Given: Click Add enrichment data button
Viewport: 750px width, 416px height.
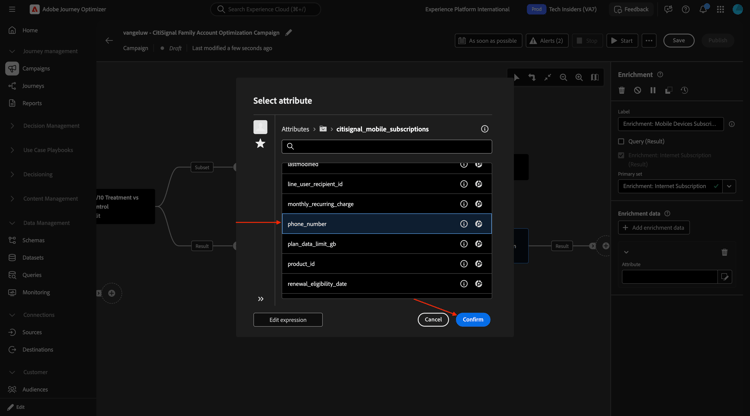Looking at the screenshot, I should click(654, 228).
